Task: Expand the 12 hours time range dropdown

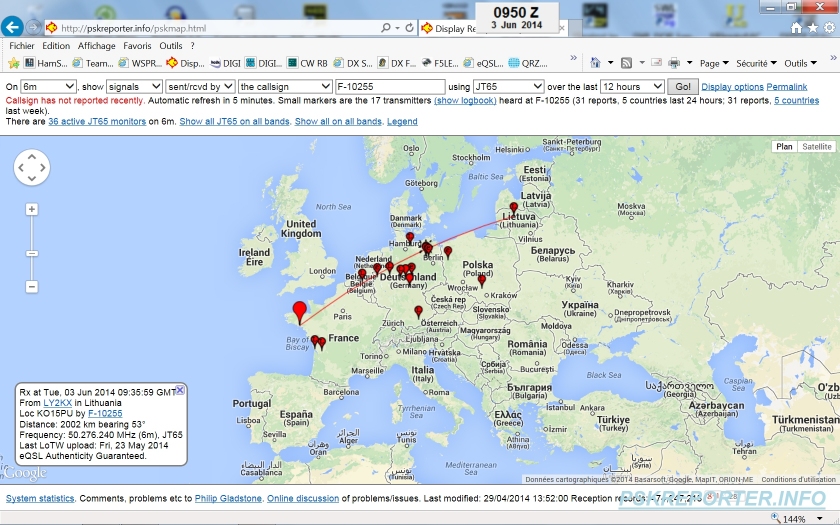Action: click(x=632, y=87)
